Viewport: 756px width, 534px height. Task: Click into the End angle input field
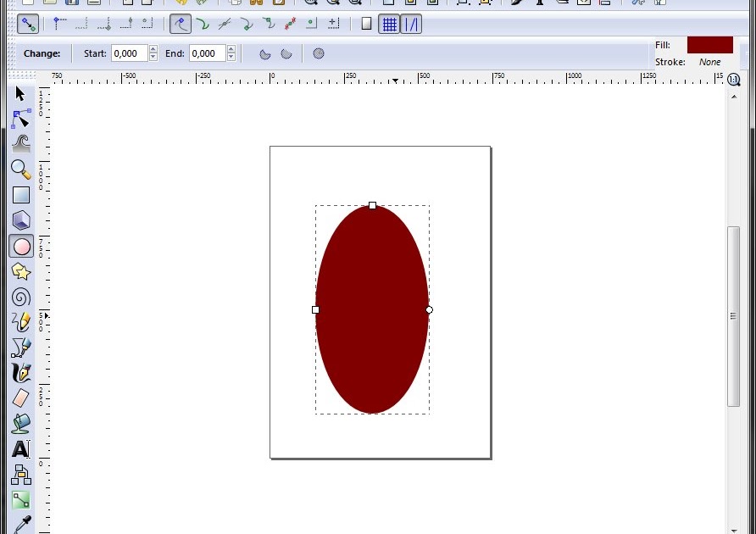point(207,53)
